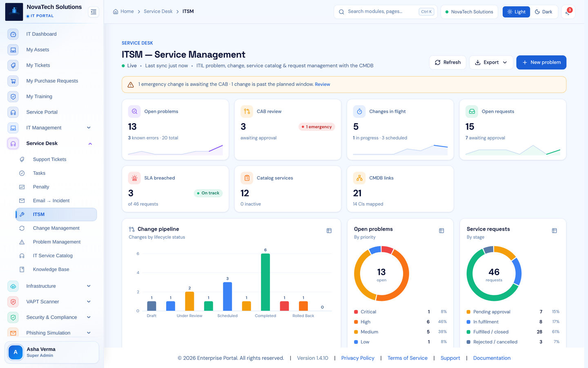Viewport: 588px width, 368px height.
Task: Click the Refresh button
Action: click(448, 63)
